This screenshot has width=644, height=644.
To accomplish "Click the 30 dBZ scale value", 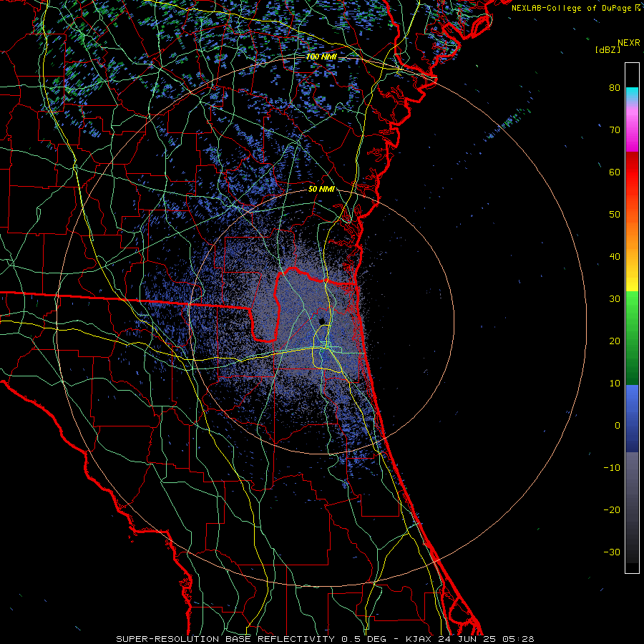I will pyautogui.click(x=615, y=298).
